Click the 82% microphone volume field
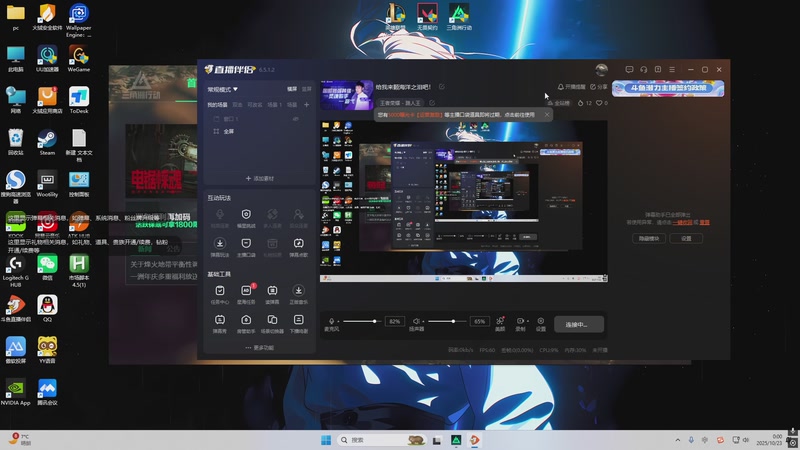Screen dimensions: 800x450 tap(394, 321)
